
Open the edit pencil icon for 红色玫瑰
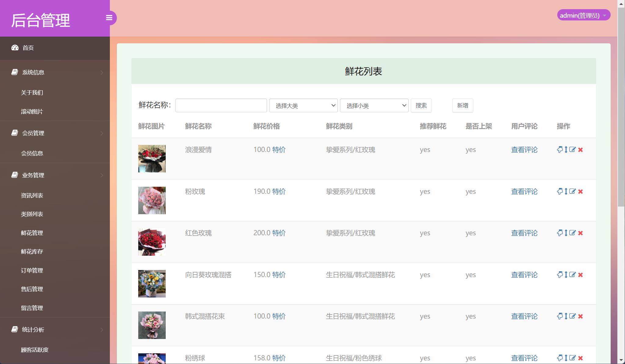coord(573,233)
